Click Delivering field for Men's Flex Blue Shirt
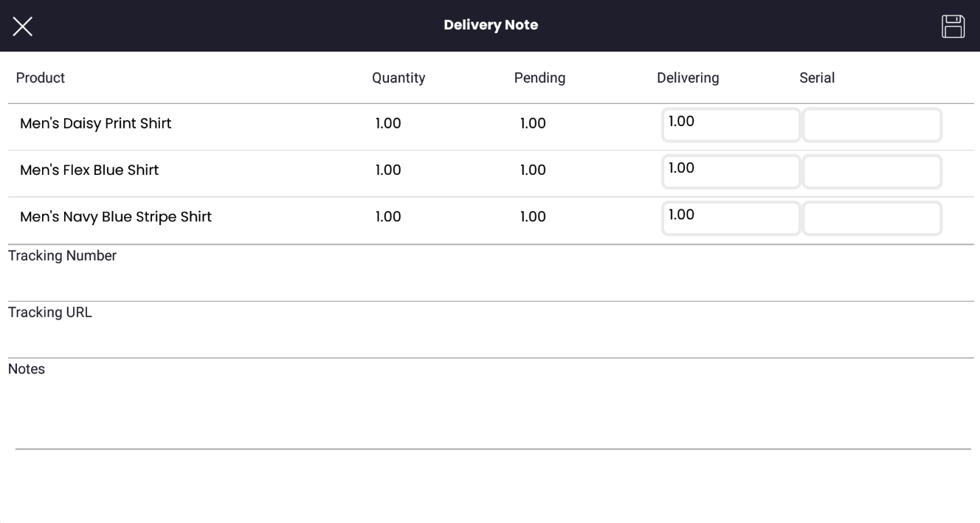980x523 pixels. [x=731, y=171]
